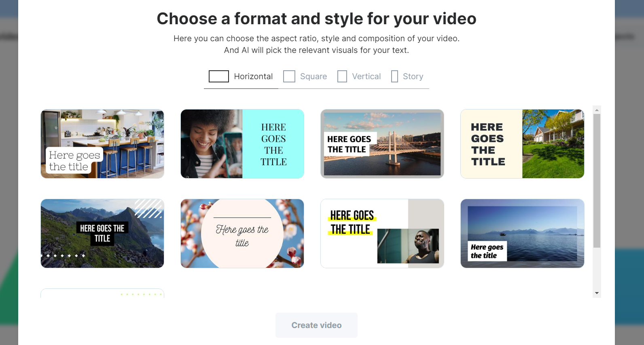Choose the house and lawn template

point(522,144)
